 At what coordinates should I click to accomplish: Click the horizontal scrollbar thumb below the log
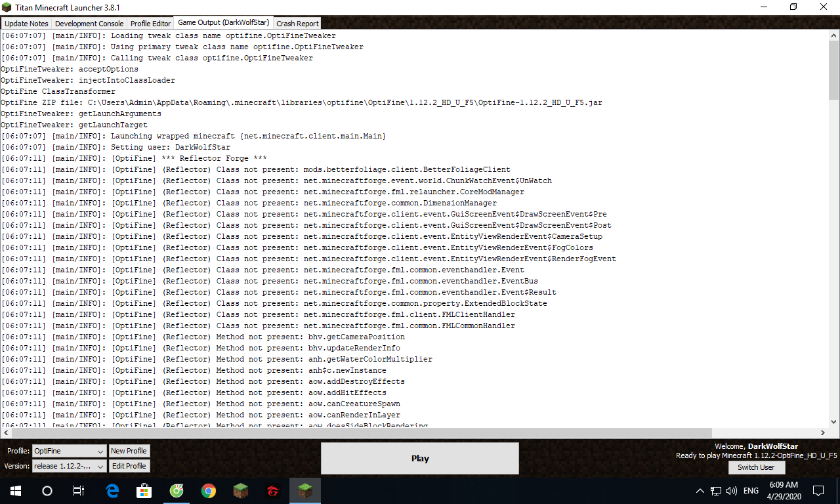(x=362, y=433)
